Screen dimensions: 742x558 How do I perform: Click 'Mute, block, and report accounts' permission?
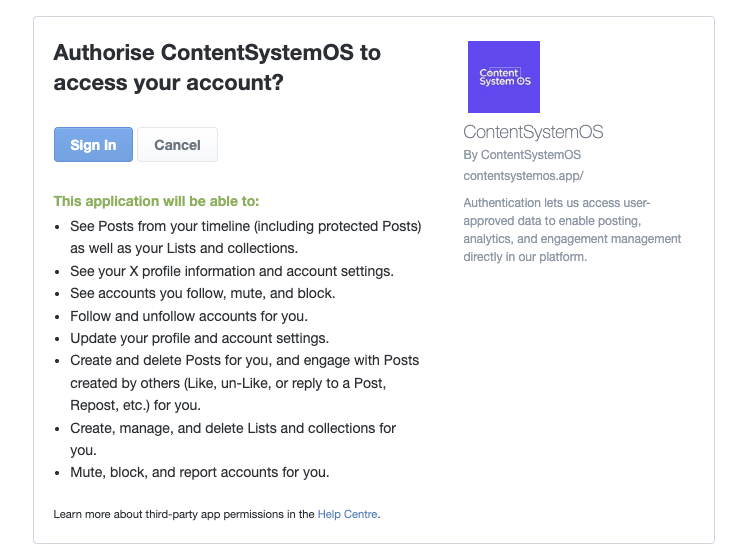point(199,472)
